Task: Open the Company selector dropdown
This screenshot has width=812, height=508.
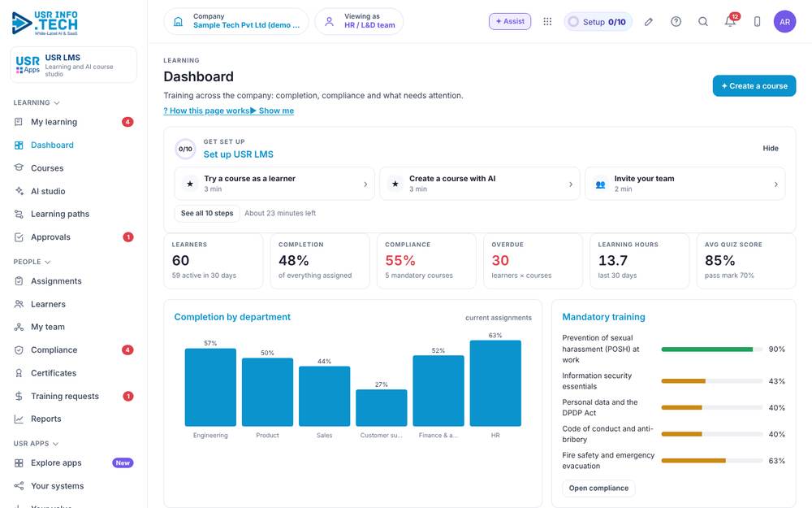Action: pos(236,21)
